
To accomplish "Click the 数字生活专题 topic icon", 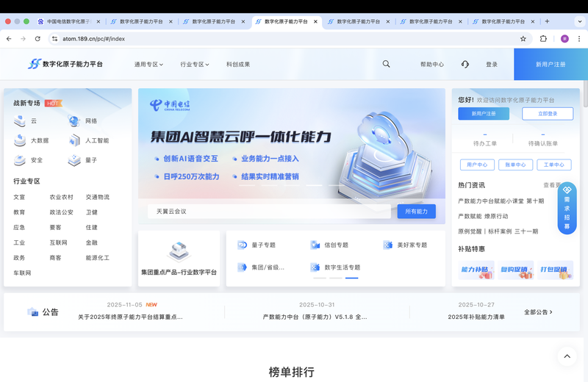I will (x=315, y=267).
